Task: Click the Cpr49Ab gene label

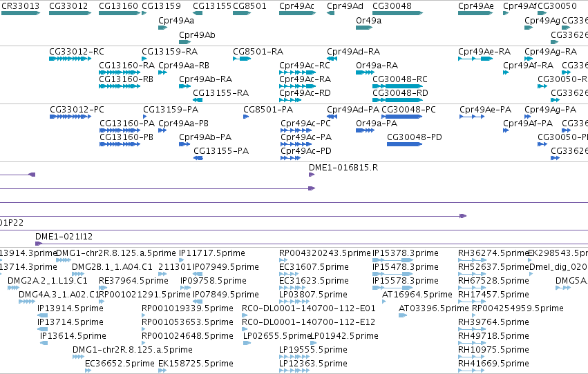Action: click(197, 35)
